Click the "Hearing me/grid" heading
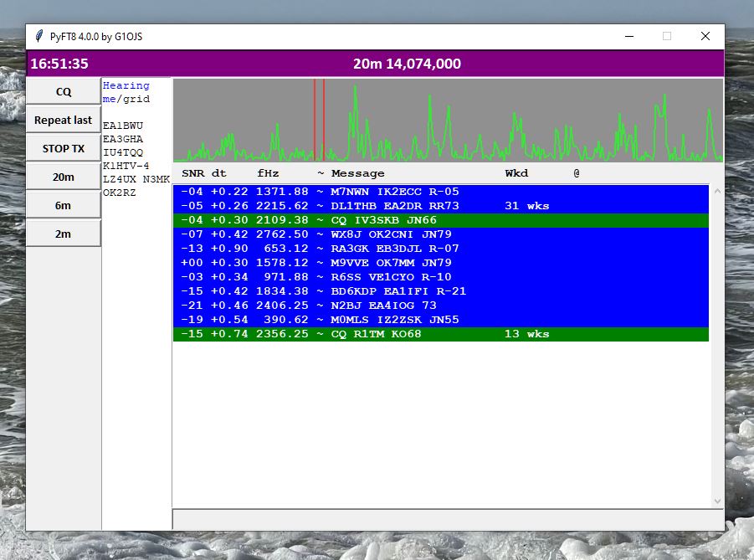The width and height of the screenshot is (754, 560). (x=126, y=92)
